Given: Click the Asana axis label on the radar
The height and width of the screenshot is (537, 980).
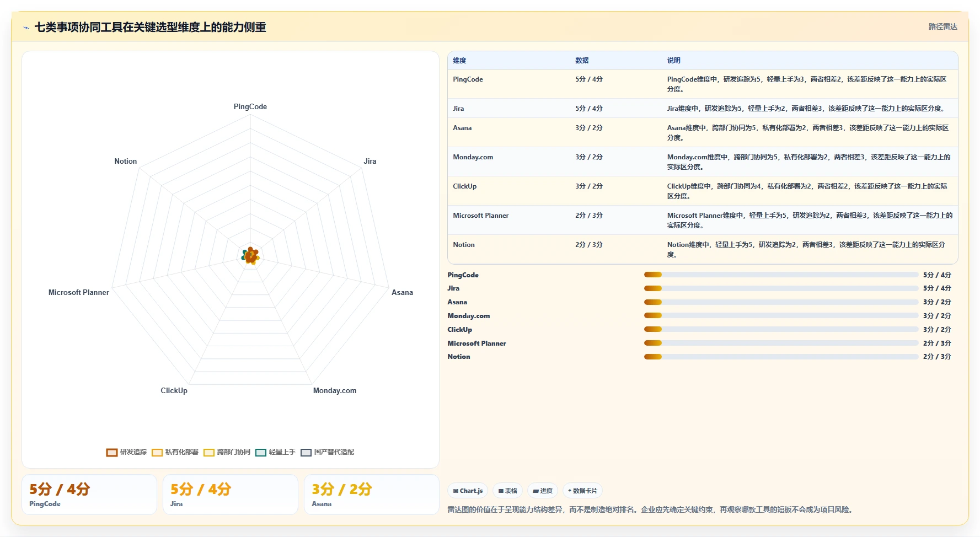Looking at the screenshot, I should coord(402,292).
